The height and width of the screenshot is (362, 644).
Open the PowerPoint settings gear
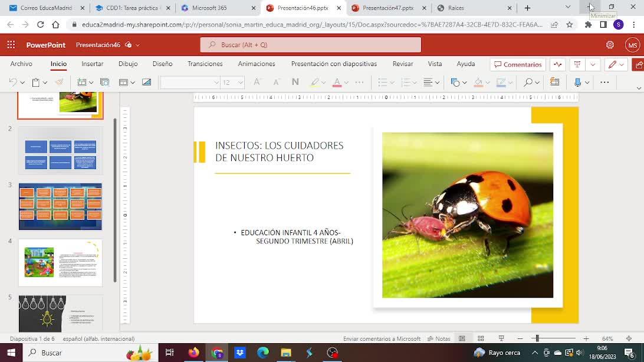point(610,45)
